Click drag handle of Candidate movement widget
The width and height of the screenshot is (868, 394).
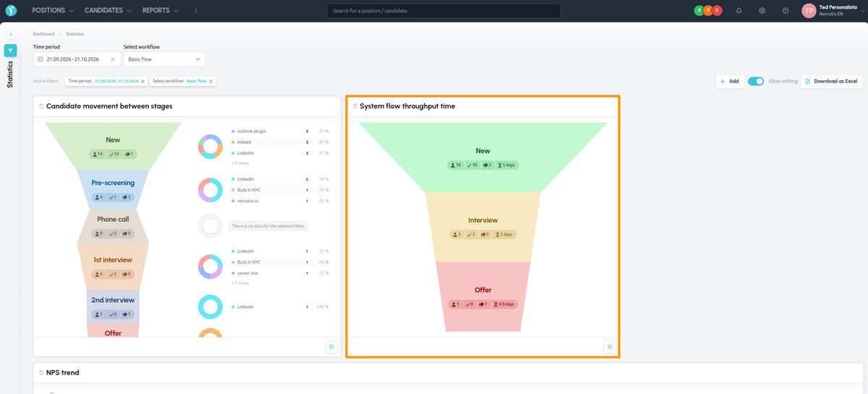tap(42, 106)
